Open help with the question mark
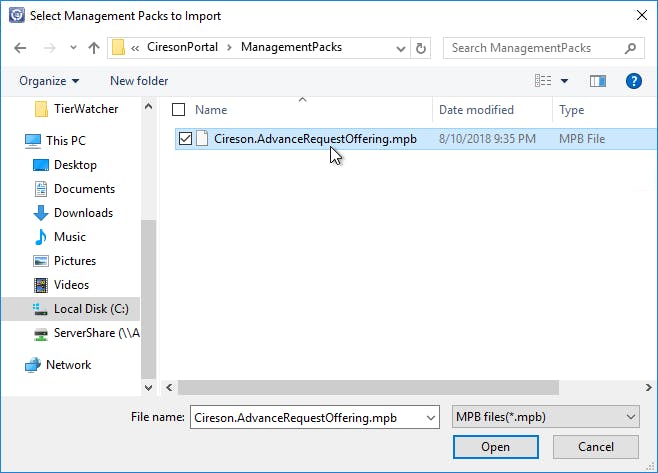 (x=633, y=81)
